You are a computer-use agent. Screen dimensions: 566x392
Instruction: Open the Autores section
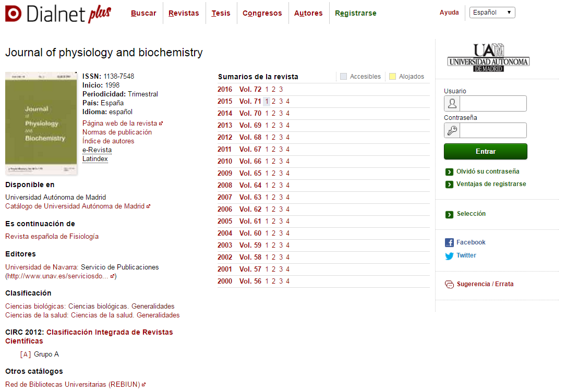[x=308, y=13]
